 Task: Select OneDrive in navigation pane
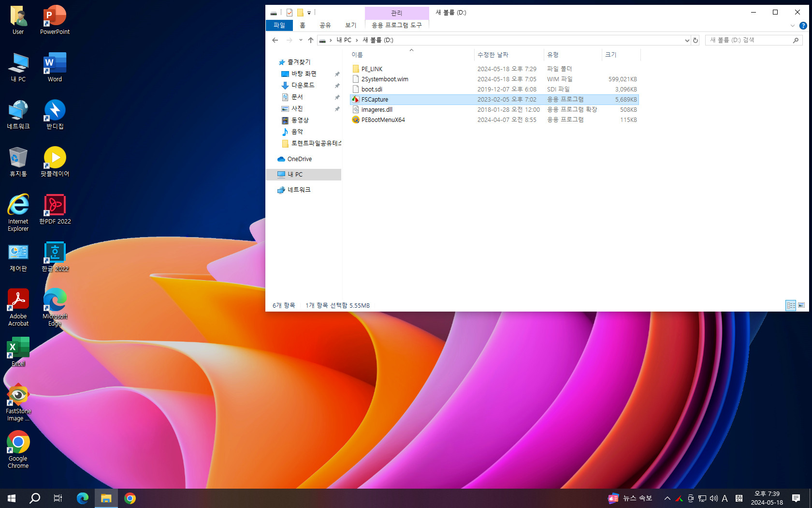299,159
